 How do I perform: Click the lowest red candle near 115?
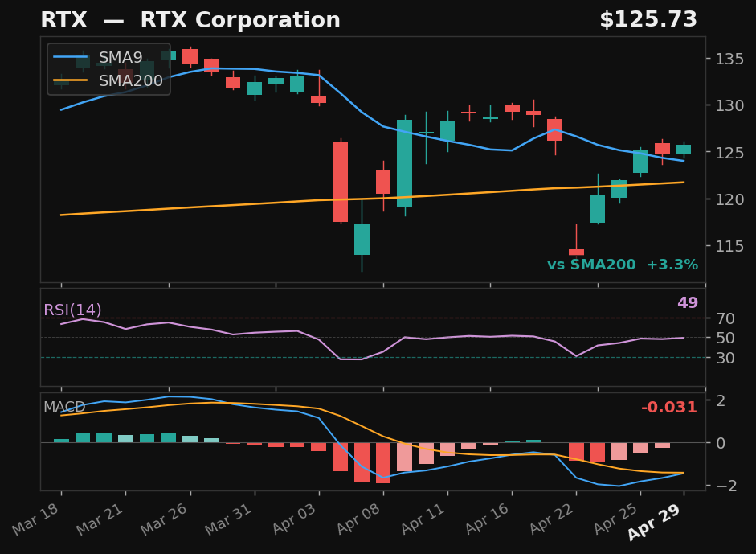pos(576,252)
